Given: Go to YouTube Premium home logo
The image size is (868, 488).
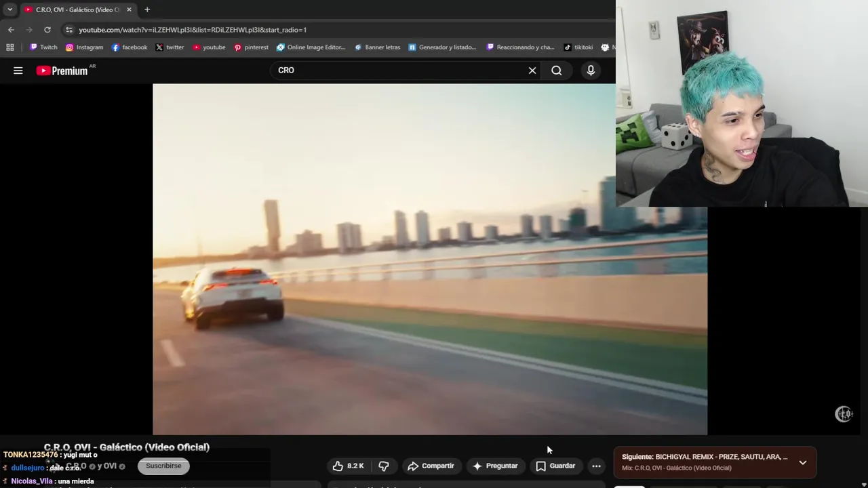Looking at the screenshot, I should [62, 70].
